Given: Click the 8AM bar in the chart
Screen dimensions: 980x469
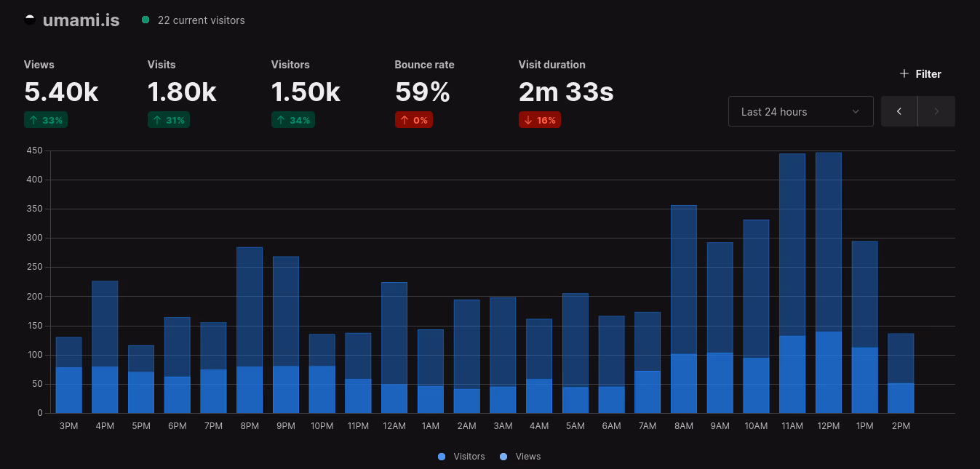Looking at the screenshot, I should (683, 309).
